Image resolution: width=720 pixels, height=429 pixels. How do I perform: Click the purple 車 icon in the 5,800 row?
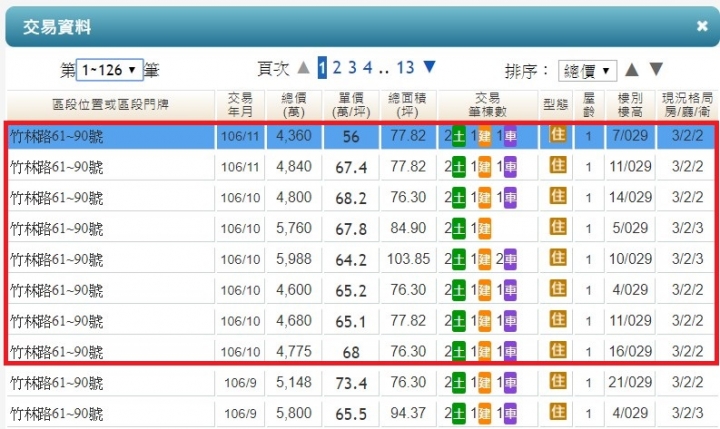(510, 414)
